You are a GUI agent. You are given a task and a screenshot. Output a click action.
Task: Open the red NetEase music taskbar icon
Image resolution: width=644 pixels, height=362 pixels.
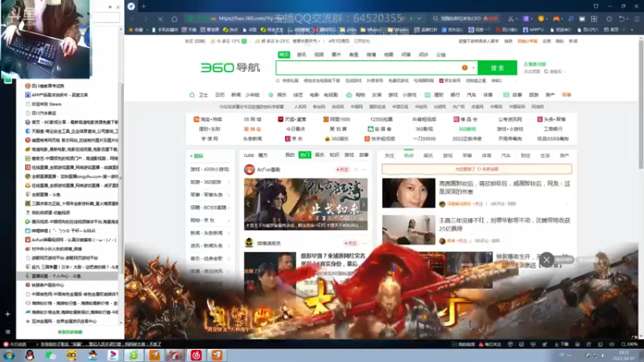point(196,355)
